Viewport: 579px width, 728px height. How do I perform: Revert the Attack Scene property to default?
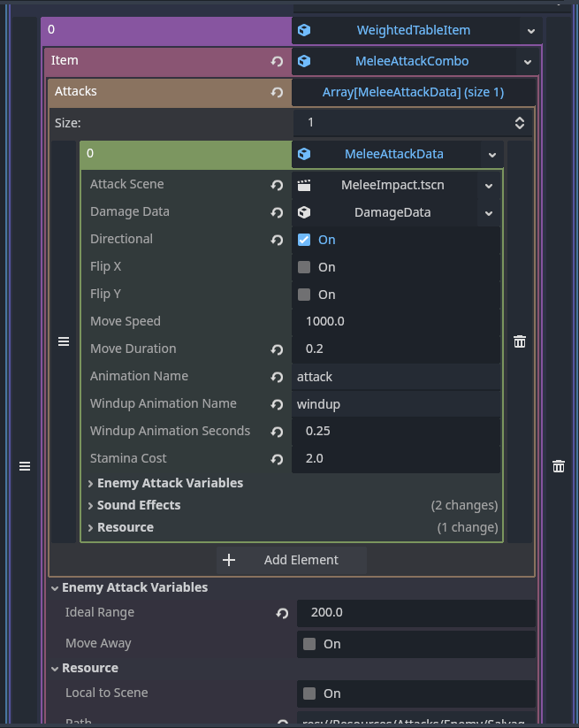277,186
